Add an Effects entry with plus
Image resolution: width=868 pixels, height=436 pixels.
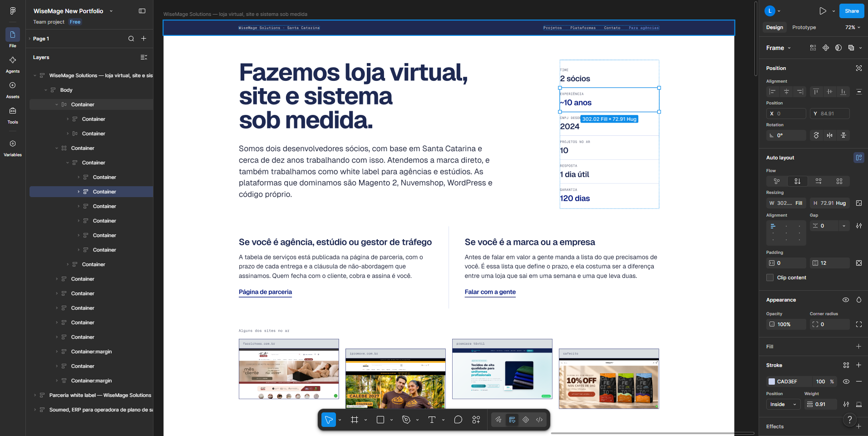click(858, 426)
